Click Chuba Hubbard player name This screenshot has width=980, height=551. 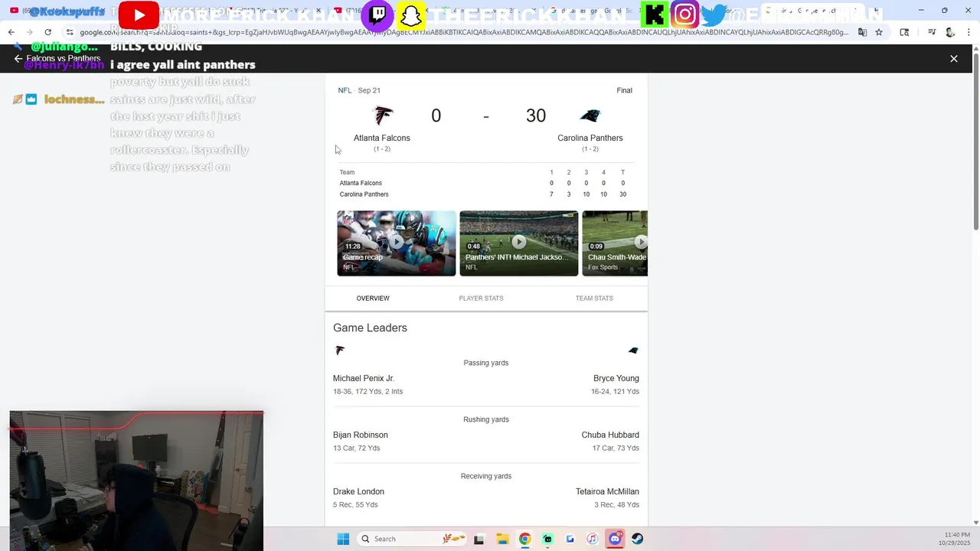(610, 435)
